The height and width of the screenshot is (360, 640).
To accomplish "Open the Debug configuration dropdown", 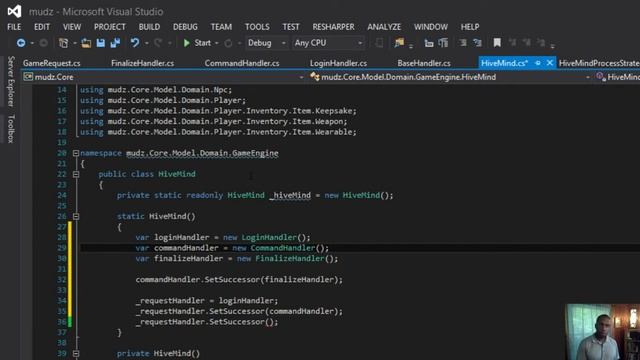I will 266,43.
